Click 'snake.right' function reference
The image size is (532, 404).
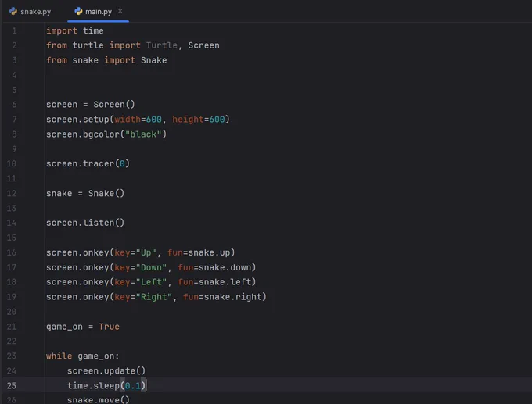point(232,297)
